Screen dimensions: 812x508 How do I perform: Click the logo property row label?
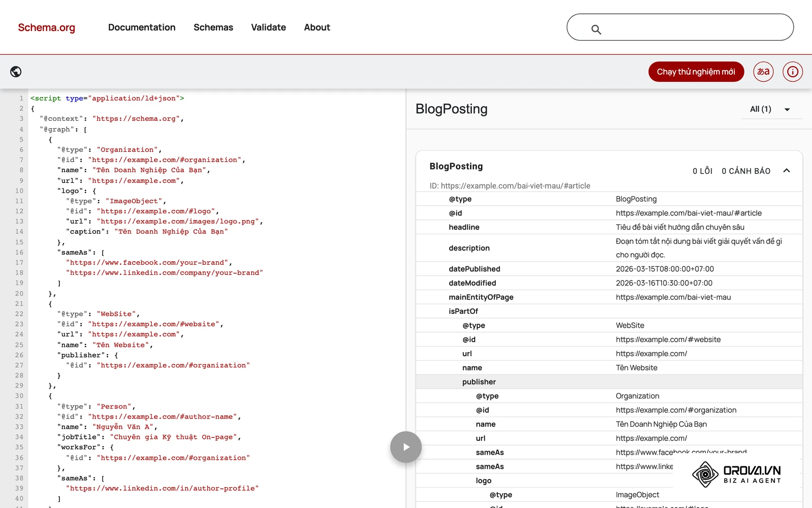coord(484,481)
